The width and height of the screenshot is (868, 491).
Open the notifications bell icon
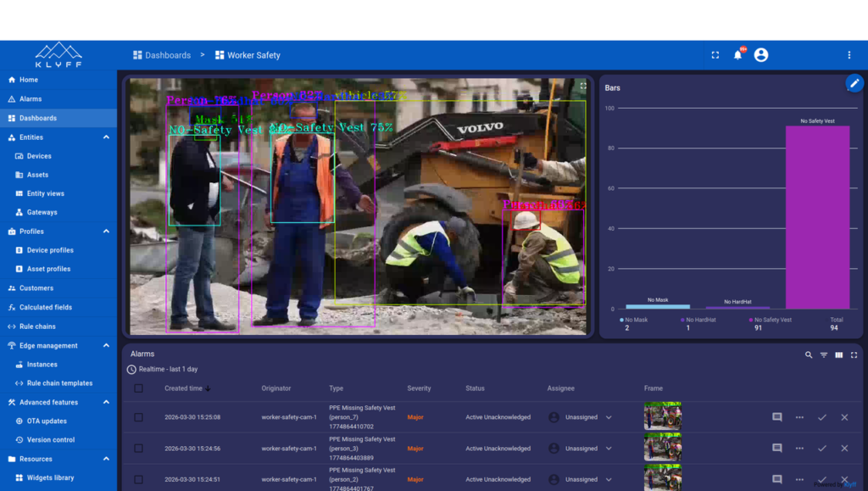[737, 55]
